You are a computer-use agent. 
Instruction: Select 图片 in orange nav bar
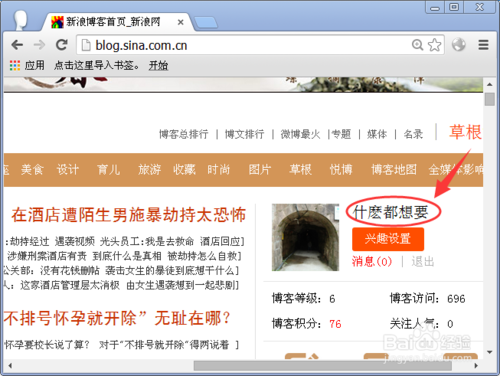pyautogui.click(x=260, y=170)
